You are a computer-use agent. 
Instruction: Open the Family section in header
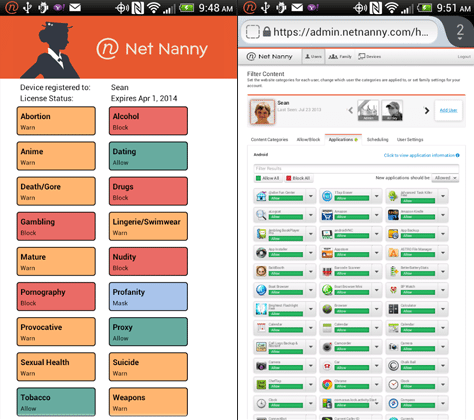[x=340, y=57]
